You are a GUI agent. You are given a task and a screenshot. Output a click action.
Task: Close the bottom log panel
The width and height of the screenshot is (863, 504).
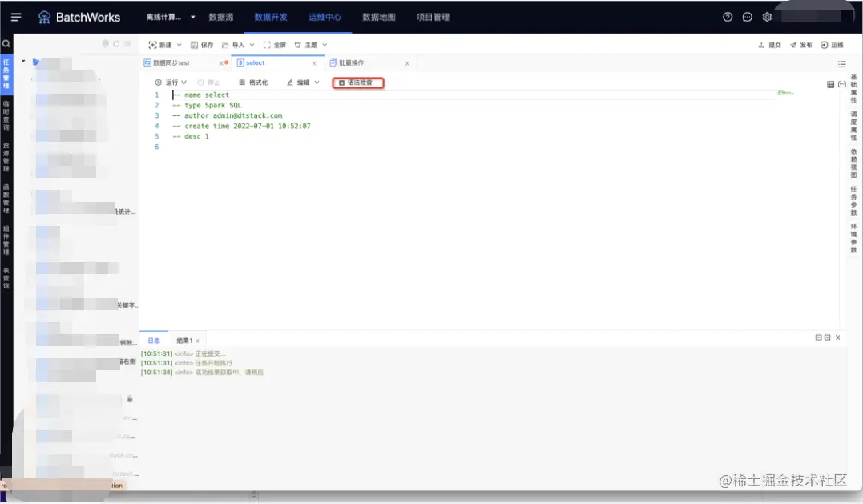(837, 337)
